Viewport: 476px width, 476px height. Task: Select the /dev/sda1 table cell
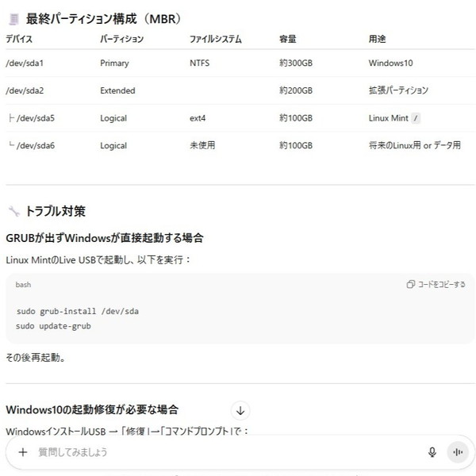click(25, 63)
